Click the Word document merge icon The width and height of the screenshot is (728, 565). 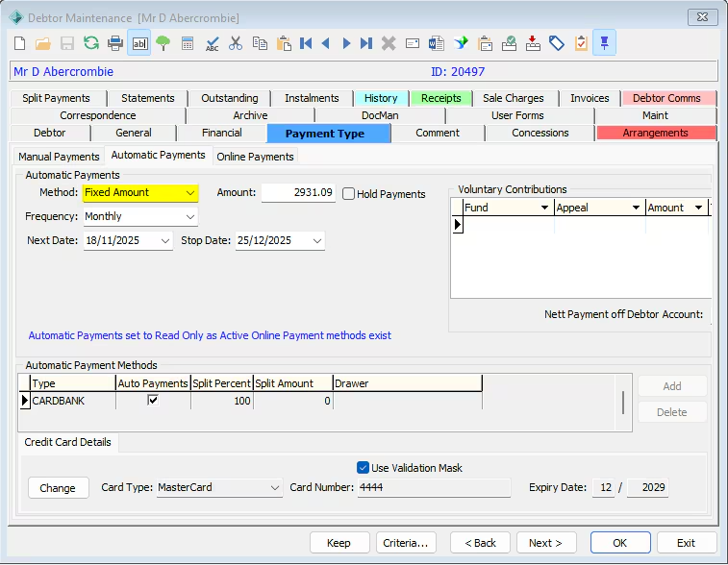click(437, 43)
